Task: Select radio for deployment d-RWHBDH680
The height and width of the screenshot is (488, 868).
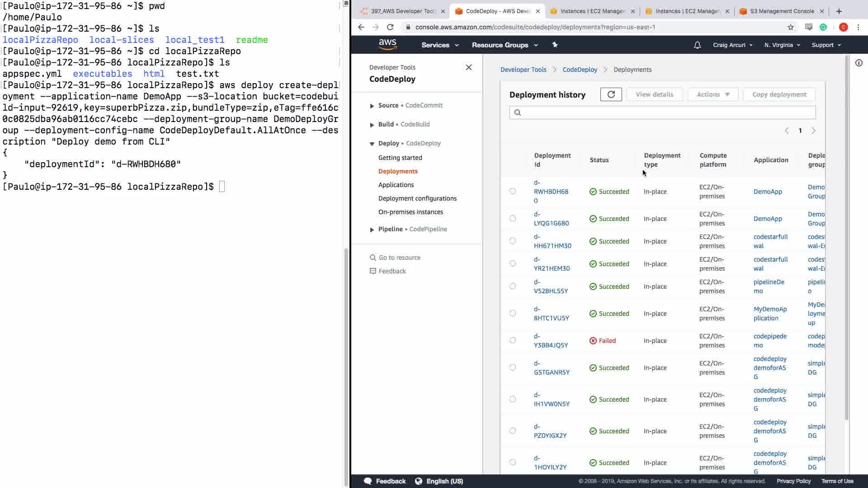Action: click(x=512, y=191)
